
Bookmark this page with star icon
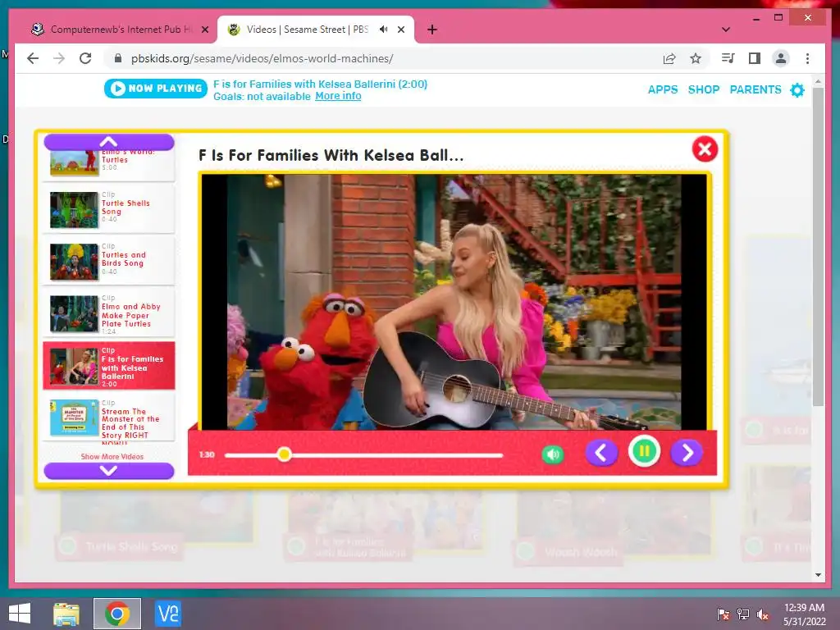point(696,58)
